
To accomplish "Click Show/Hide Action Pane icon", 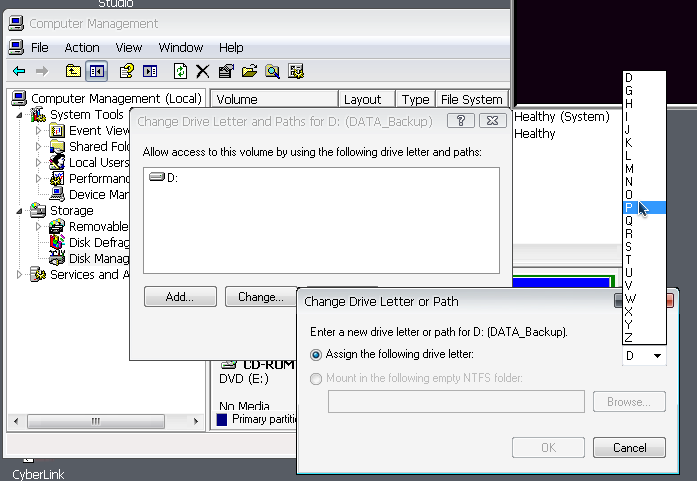I will tap(150, 71).
